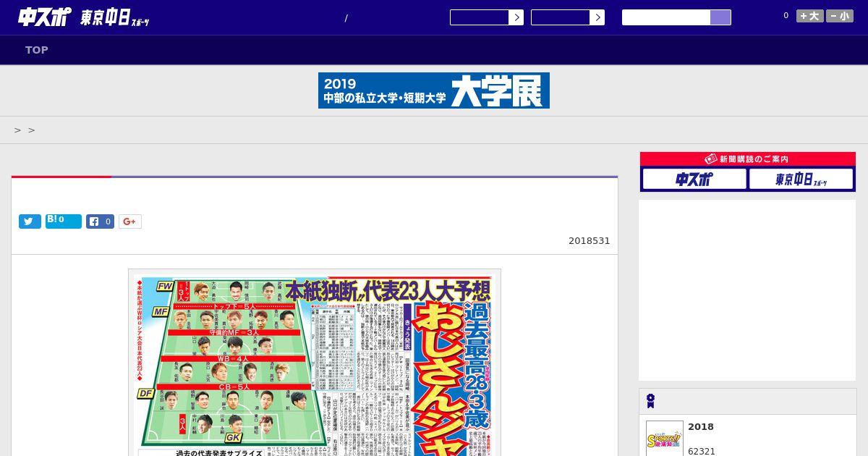Select the article date 2018531 text
868x456 pixels.
tap(590, 241)
